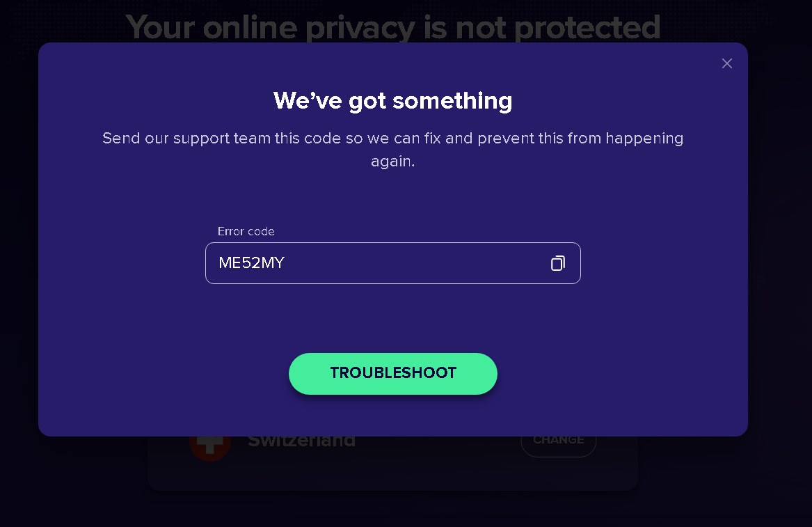The height and width of the screenshot is (527, 812).
Task: Click the support team instruction text
Action: click(x=392, y=139)
